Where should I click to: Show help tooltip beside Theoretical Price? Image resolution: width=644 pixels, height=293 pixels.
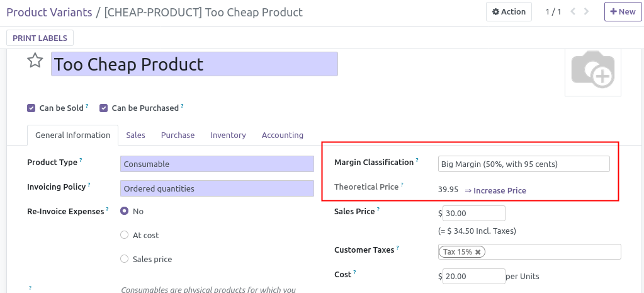click(402, 185)
